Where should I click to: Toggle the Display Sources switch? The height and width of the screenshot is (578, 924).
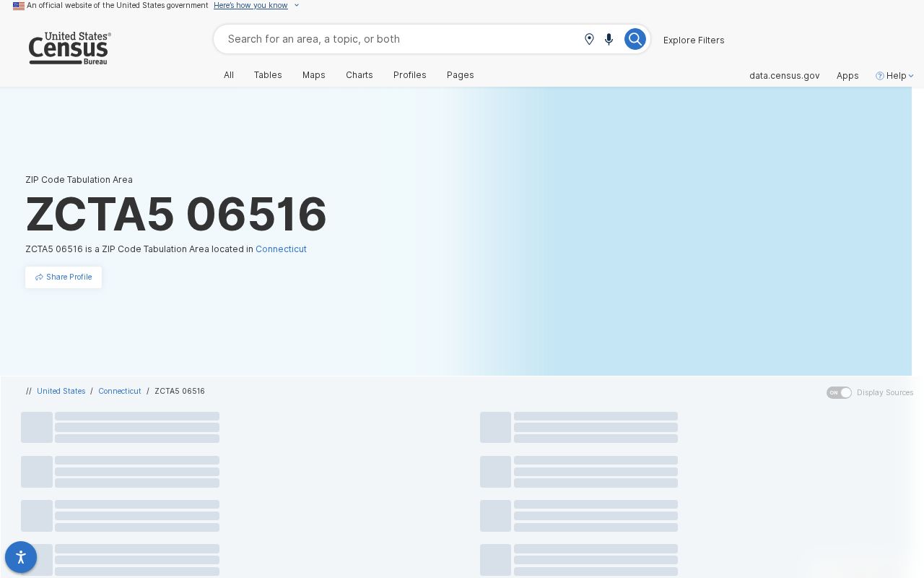pos(839,392)
